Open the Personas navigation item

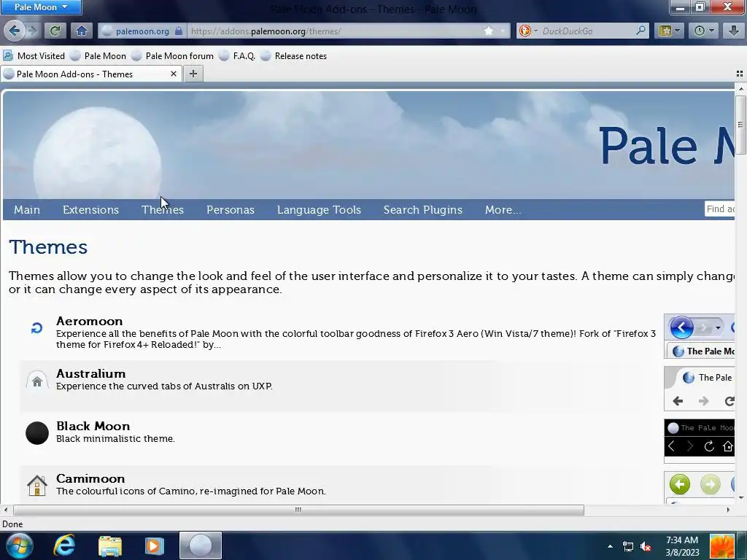pos(231,209)
